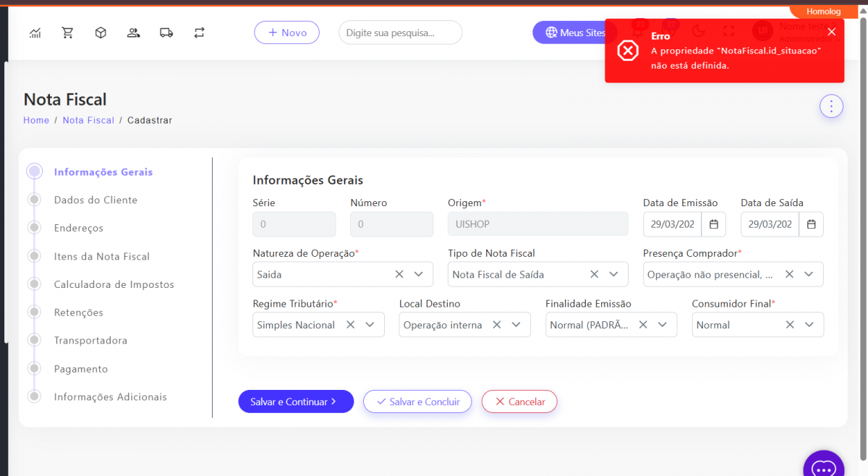This screenshot has height=476, width=868.
Task: Click the Cancelar button
Action: coord(519,401)
